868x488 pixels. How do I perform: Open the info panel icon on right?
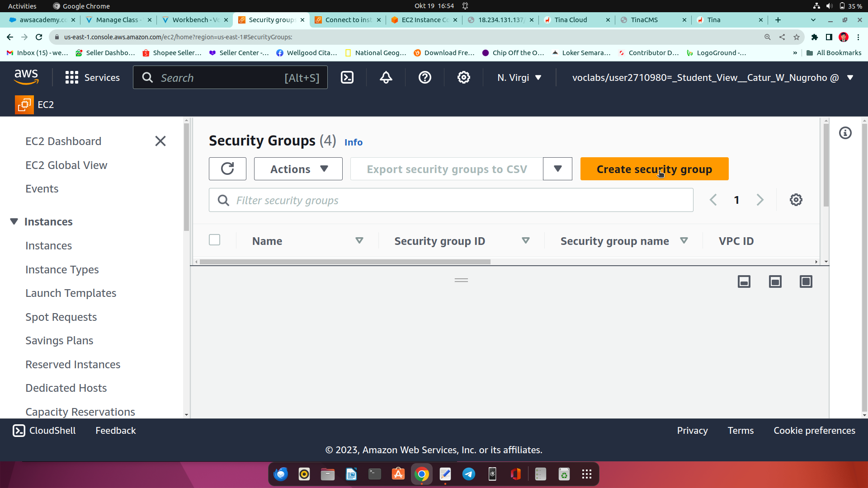pos(845,133)
